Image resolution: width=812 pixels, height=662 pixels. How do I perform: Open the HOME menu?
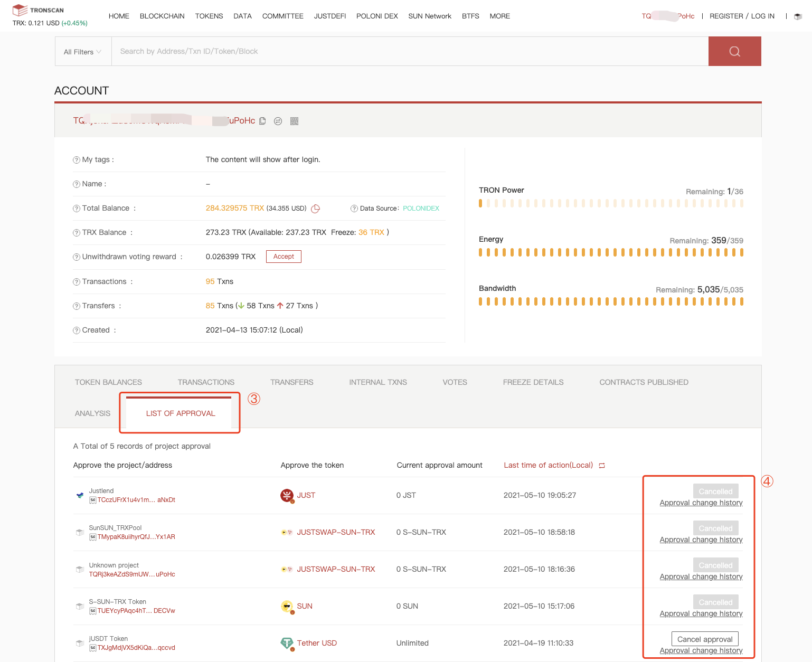point(119,16)
